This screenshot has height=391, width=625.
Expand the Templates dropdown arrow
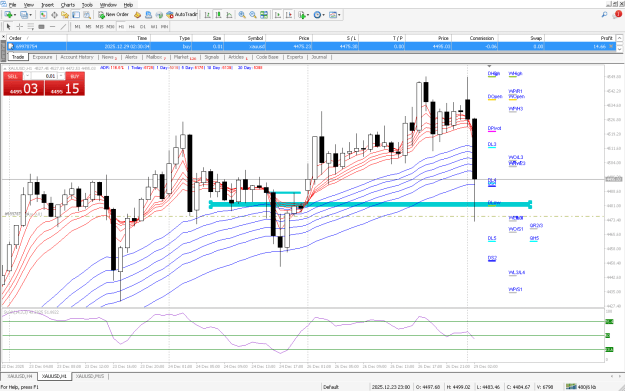pyautogui.click(x=339, y=15)
